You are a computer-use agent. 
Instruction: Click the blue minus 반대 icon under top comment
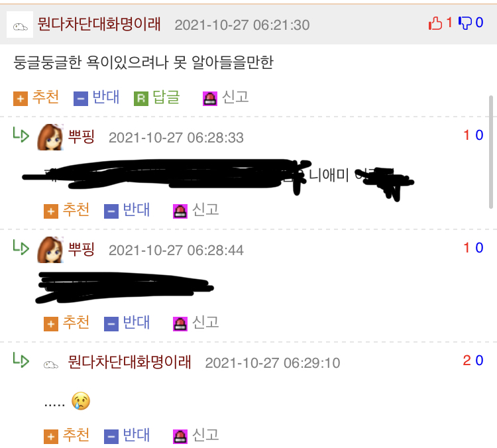tap(80, 99)
